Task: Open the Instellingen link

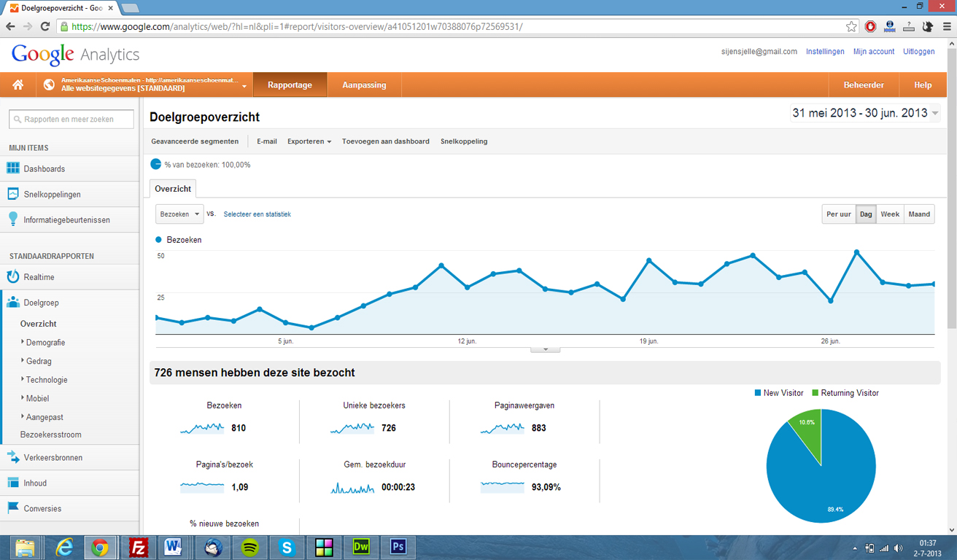Action: point(825,52)
